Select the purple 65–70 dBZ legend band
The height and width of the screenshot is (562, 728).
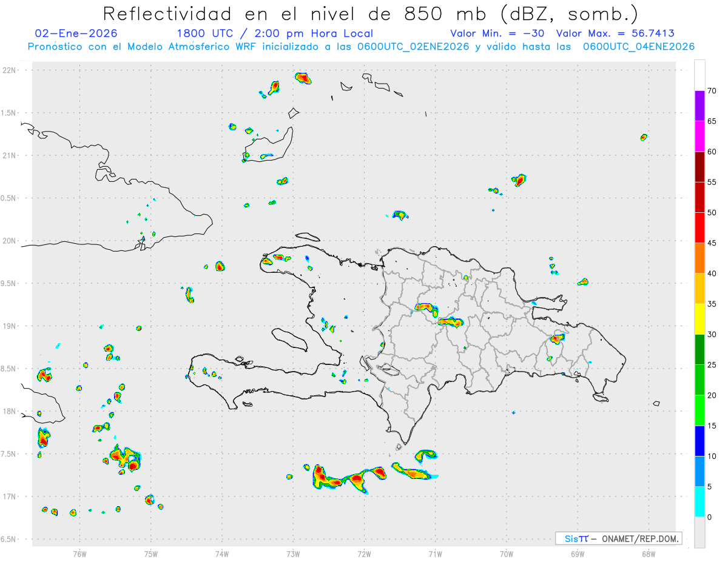[x=699, y=105]
